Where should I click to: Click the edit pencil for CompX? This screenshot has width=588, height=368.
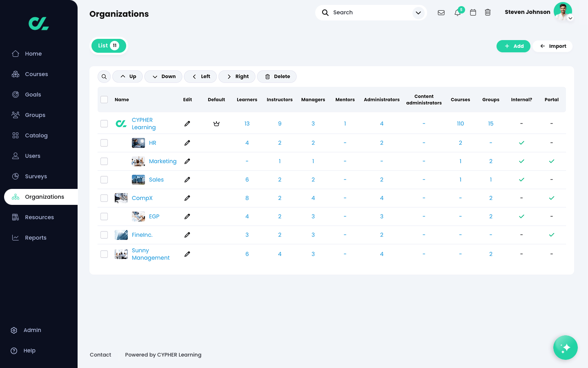coord(187,198)
